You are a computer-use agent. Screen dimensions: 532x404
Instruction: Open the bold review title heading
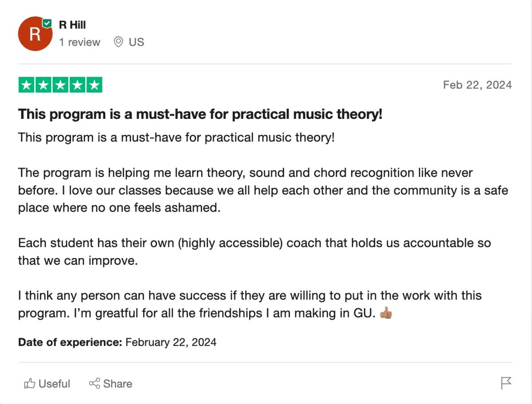pyautogui.click(x=199, y=114)
